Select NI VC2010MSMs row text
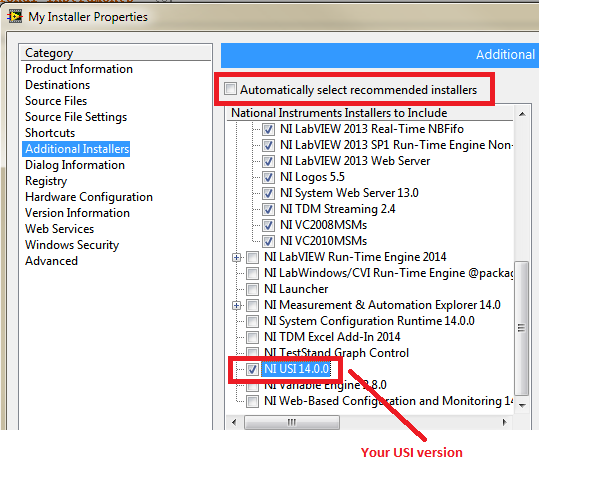 click(x=324, y=241)
